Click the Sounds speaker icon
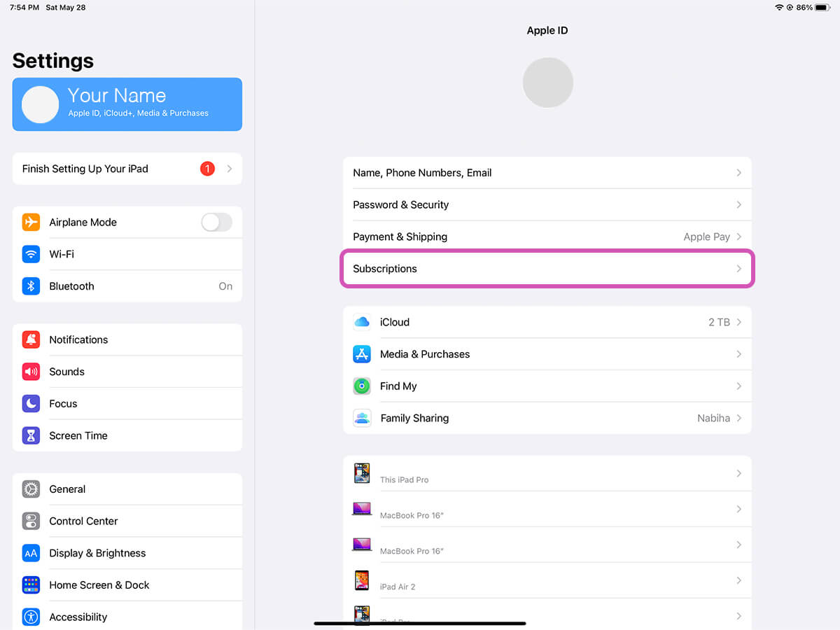 (x=31, y=371)
